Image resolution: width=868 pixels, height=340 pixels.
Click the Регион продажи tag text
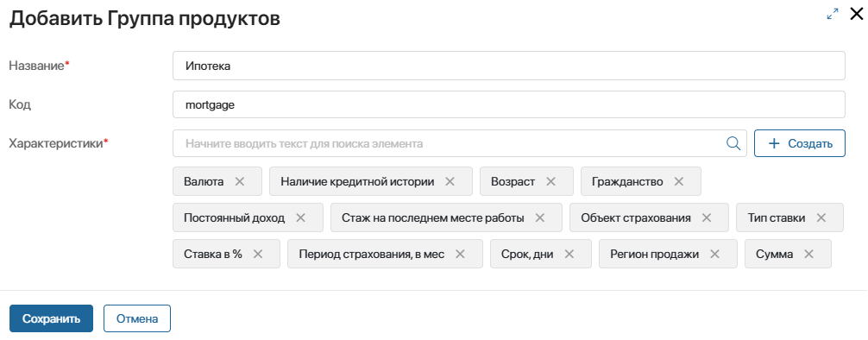(654, 255)
